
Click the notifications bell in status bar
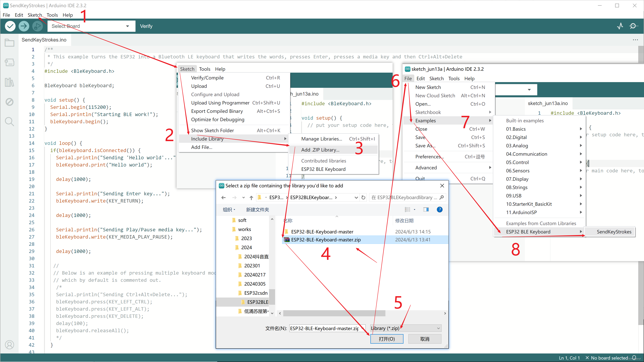(x=634, y=357)
